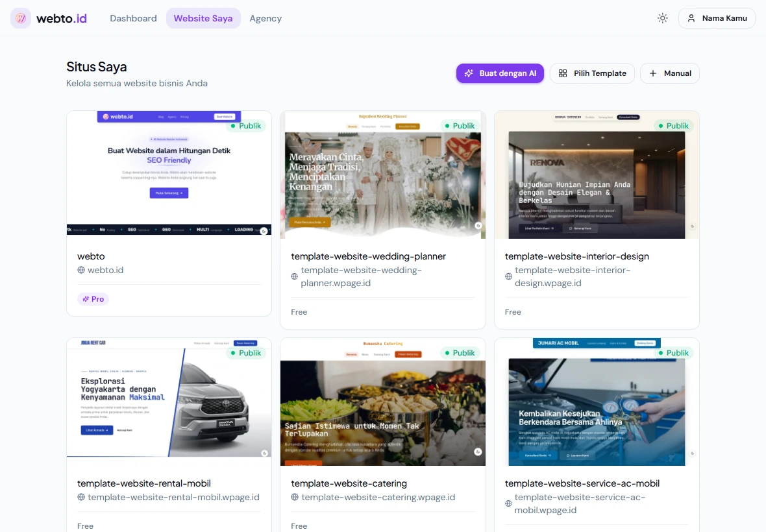Select the webto site title

91,256
